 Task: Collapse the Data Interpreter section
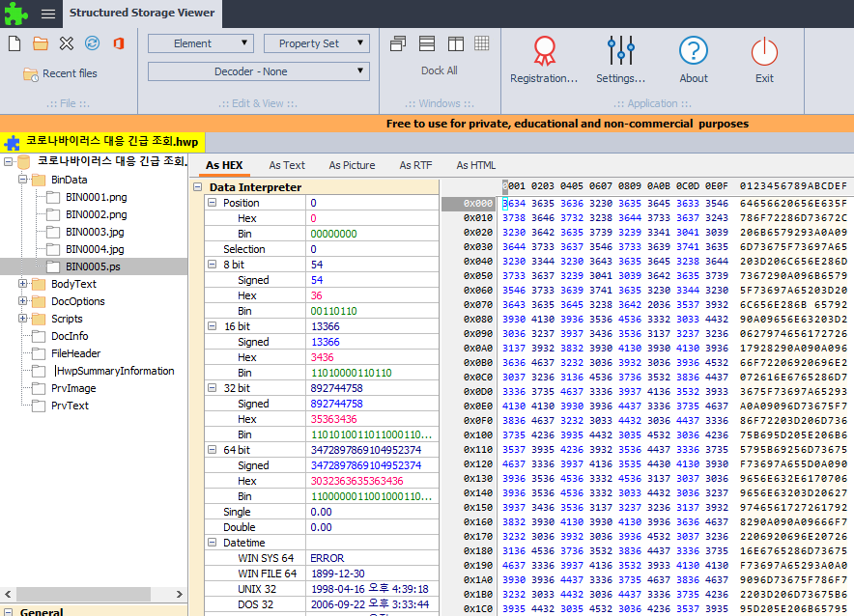pos(198,187)
